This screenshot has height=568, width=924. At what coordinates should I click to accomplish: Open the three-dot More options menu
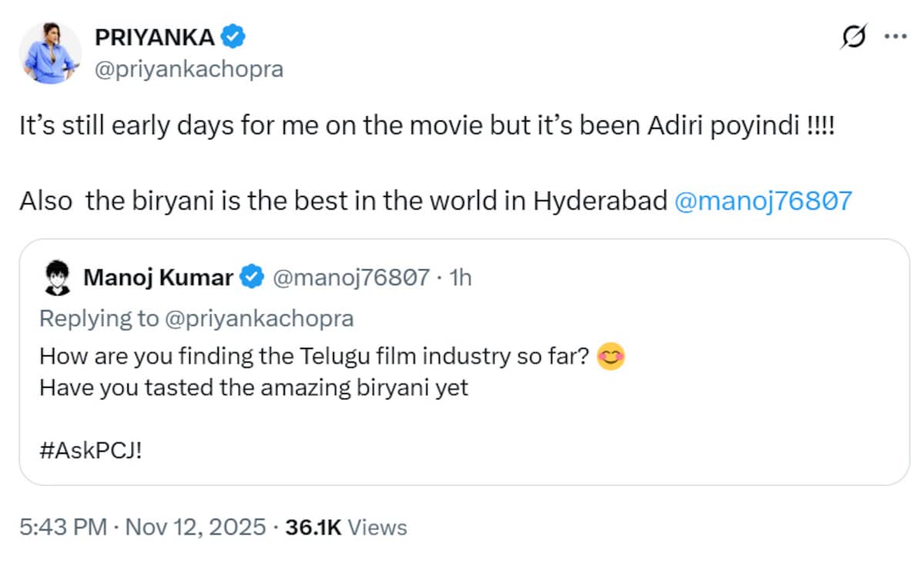click(x=895, y=37)
